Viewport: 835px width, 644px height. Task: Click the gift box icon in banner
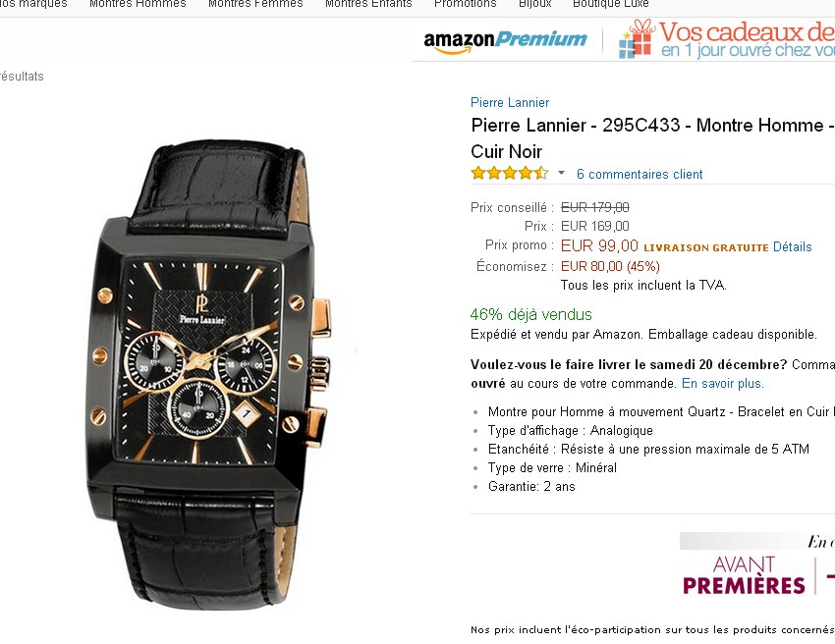637,39
